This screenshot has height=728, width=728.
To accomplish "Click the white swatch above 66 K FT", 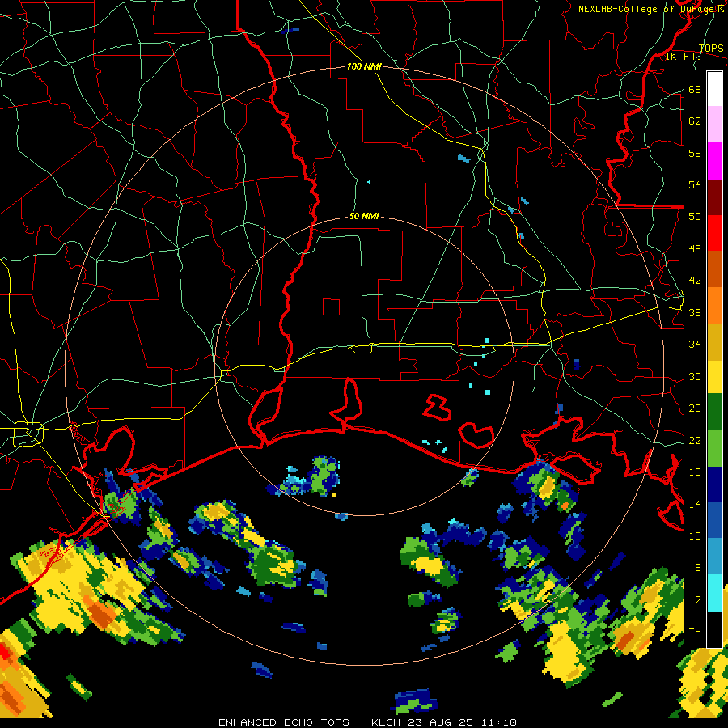I will tap(714, 89).
